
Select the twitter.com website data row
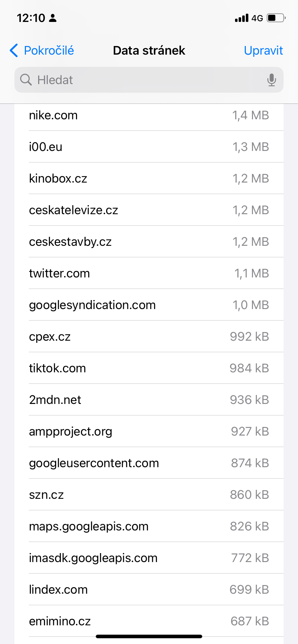point(149,273)
